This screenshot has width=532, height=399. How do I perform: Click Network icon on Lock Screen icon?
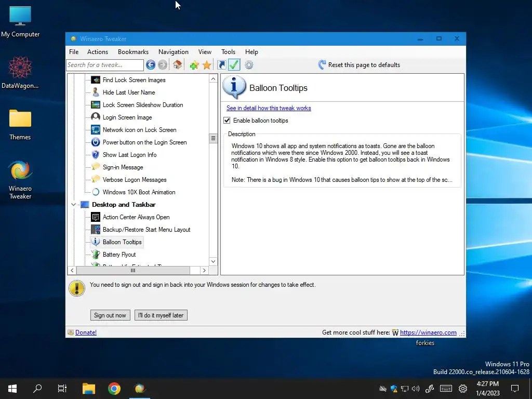coord(96,129)
